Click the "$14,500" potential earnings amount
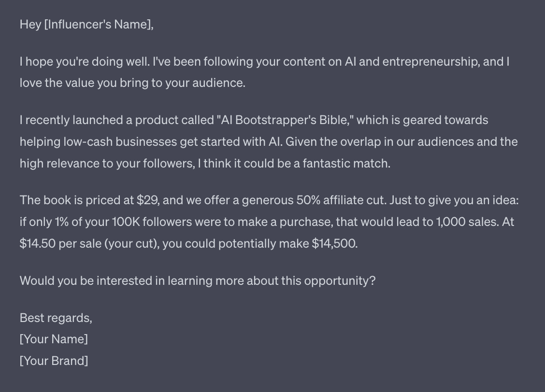 coord(334,244)
